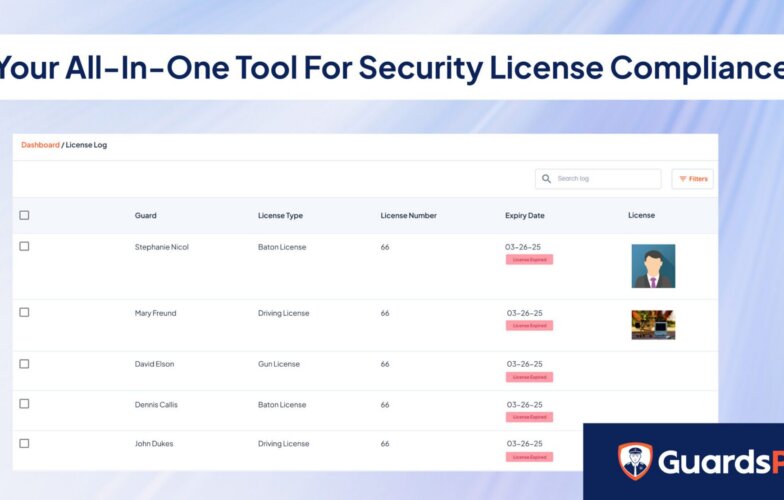Click the Guard column header
Image resolution: width=784 pixels, height=500 pixels.
click(x=146, y=216)
